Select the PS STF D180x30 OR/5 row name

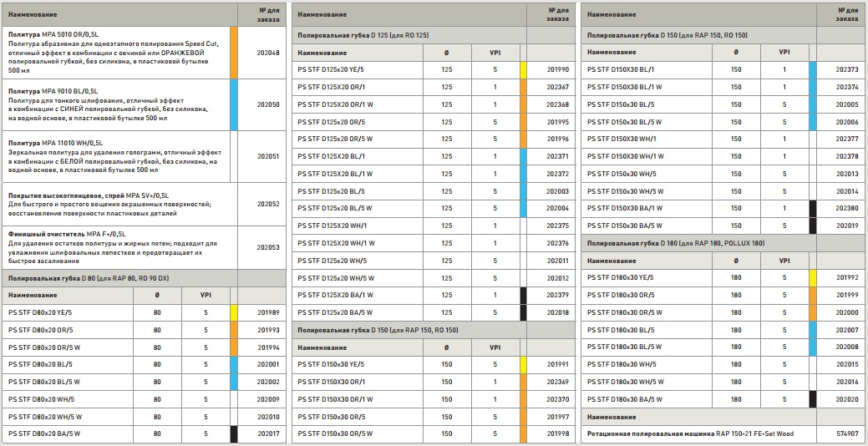pos(621,295)
